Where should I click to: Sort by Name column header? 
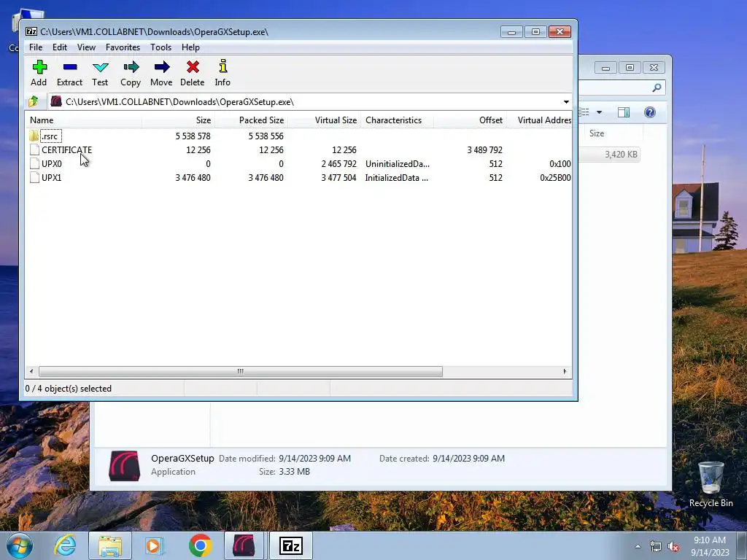coord(83,120)
